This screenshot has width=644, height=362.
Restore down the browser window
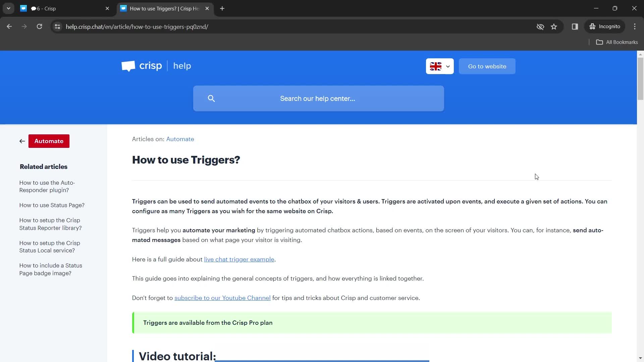point(615,8)
